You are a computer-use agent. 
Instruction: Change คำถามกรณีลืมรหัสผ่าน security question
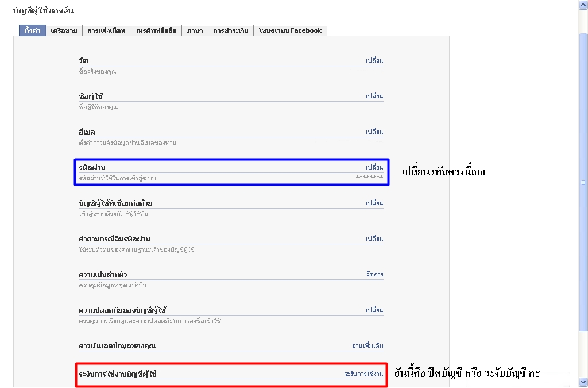tap(374, 239)
